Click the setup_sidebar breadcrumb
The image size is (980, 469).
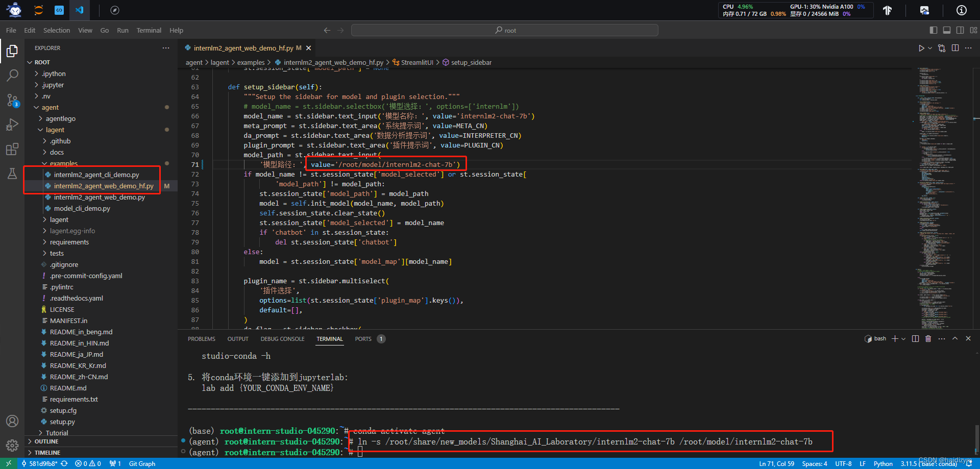[467, 62]
